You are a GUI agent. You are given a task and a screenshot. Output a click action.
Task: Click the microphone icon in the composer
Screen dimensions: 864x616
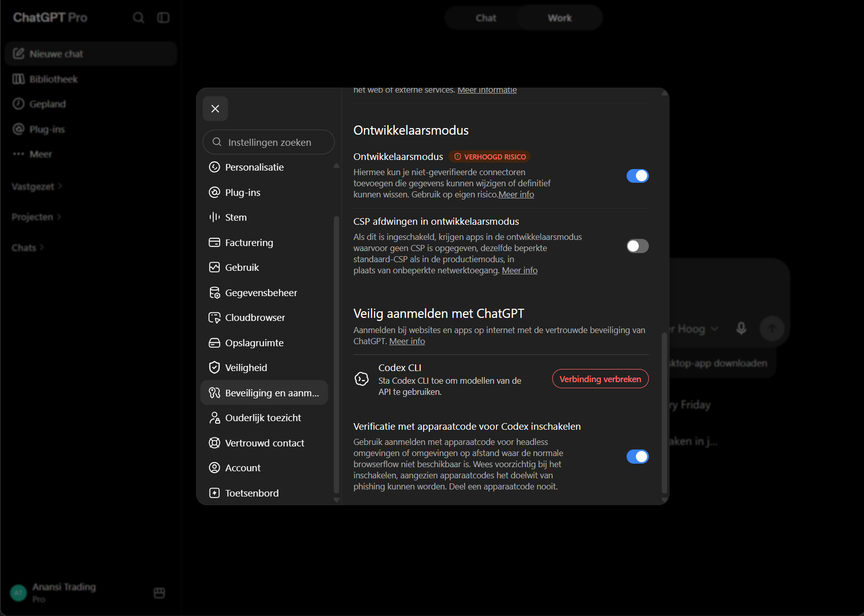[742, 328]
